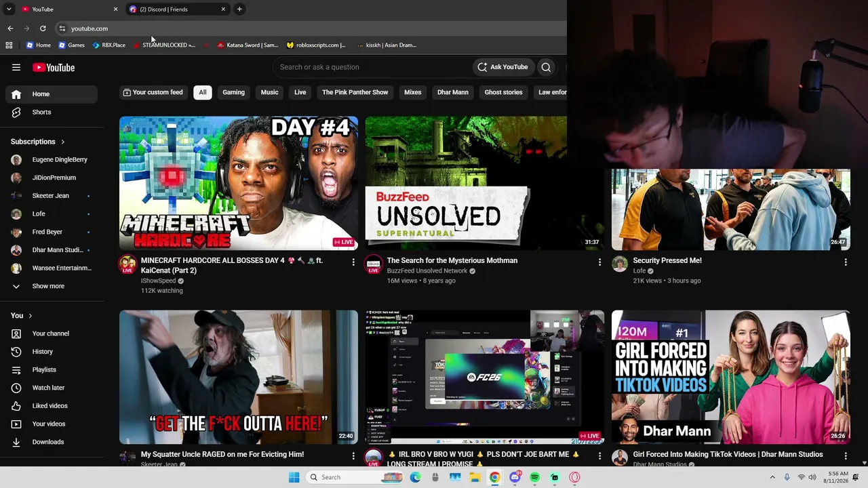Open the Katana Sword bookmark

coord(248,45)
